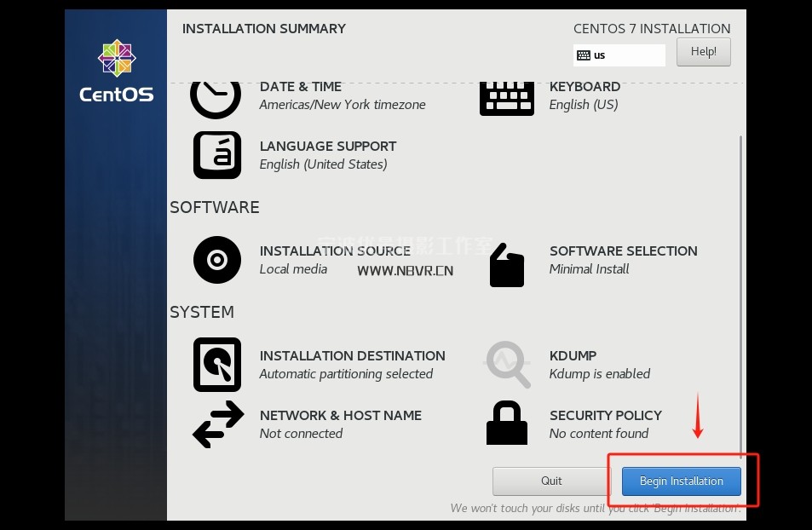This screenshot has height=530, width=812.
Task: Click Begin Installation button
Action: coord(682,481)
